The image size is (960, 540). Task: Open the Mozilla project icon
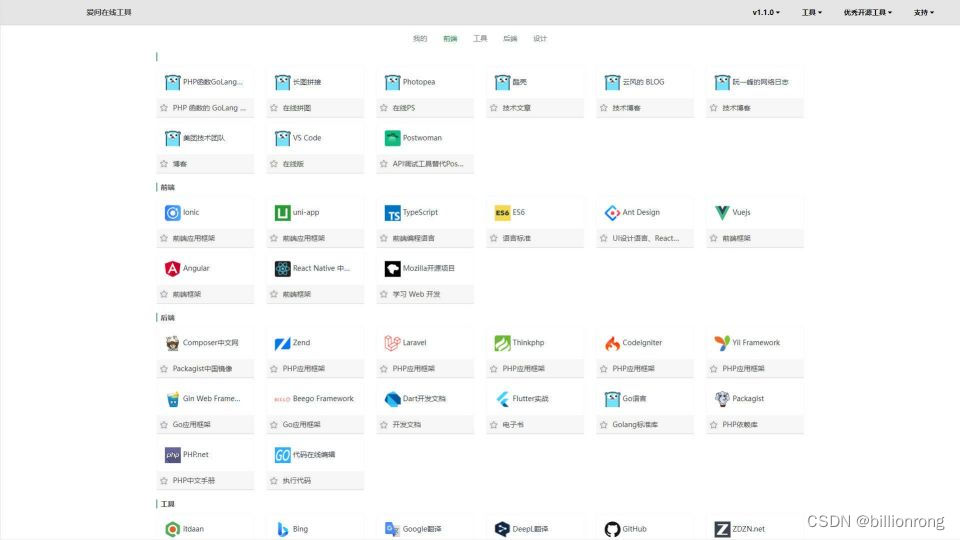(x=392, y=268)
